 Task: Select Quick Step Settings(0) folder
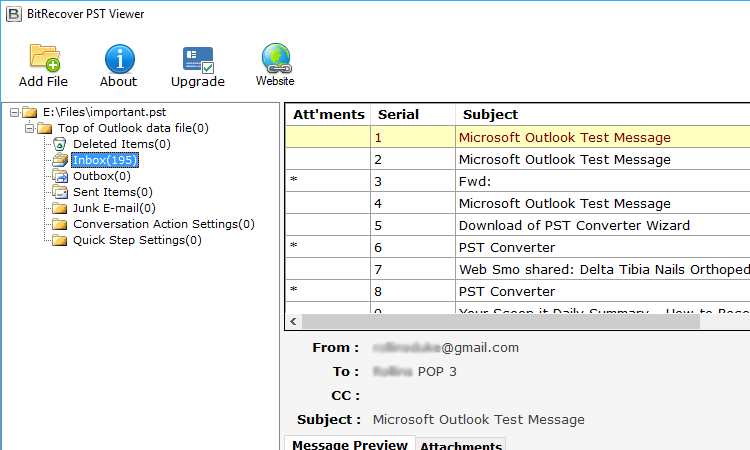tap(137, 240)
